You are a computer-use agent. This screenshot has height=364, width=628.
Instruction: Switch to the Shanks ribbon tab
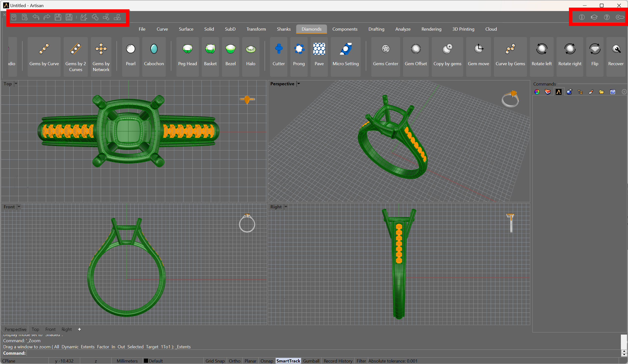tap(284, 29)
